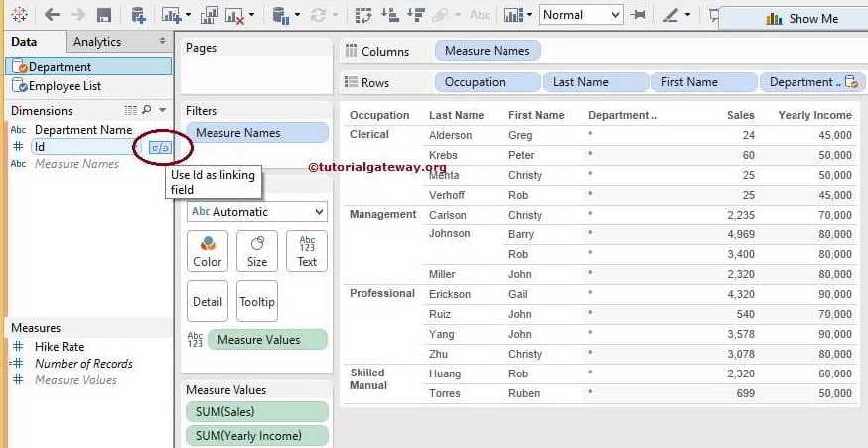Click the Pause Auto Updates icon
Screen dimensions: 868x448
[x=281, y=16]
